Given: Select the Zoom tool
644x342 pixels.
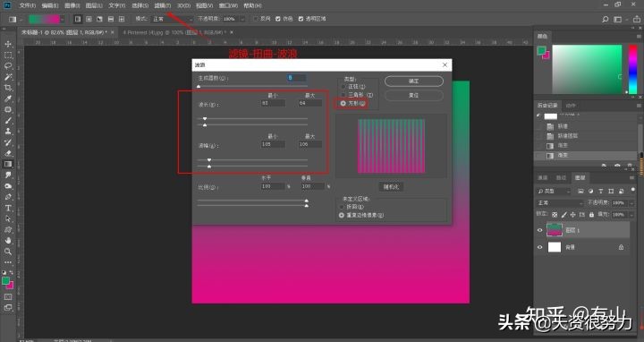Looking at the screenshot, I should (x=8, y=252).
